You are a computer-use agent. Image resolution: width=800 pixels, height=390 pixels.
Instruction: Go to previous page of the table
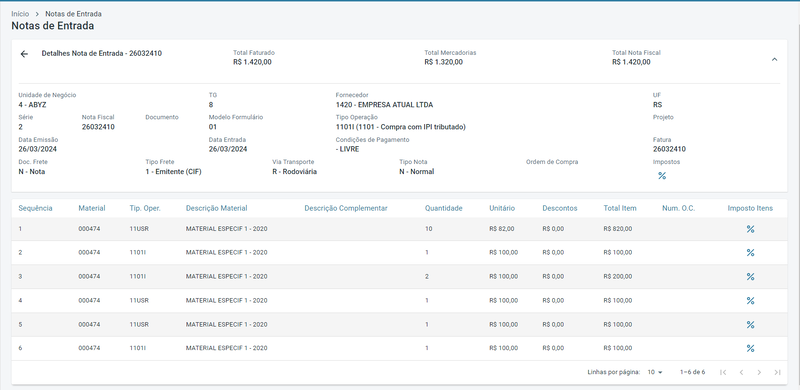point(741,372)
